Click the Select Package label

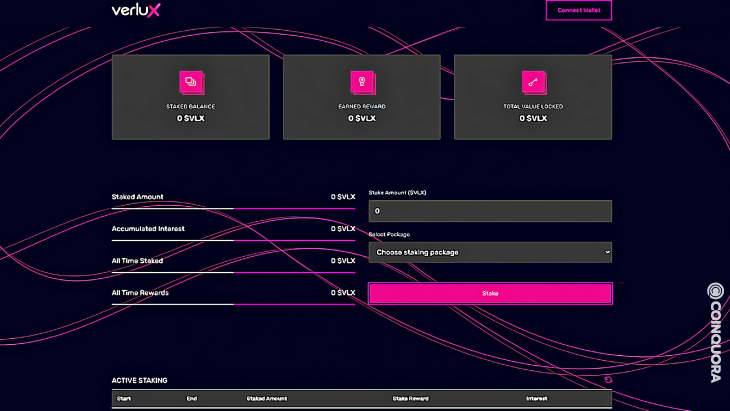(x=389, y=235)
